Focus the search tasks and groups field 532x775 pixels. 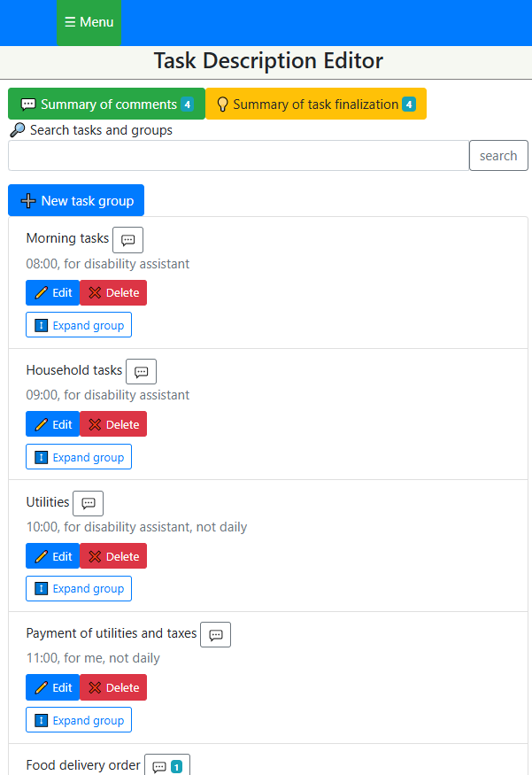click(238, 156)
